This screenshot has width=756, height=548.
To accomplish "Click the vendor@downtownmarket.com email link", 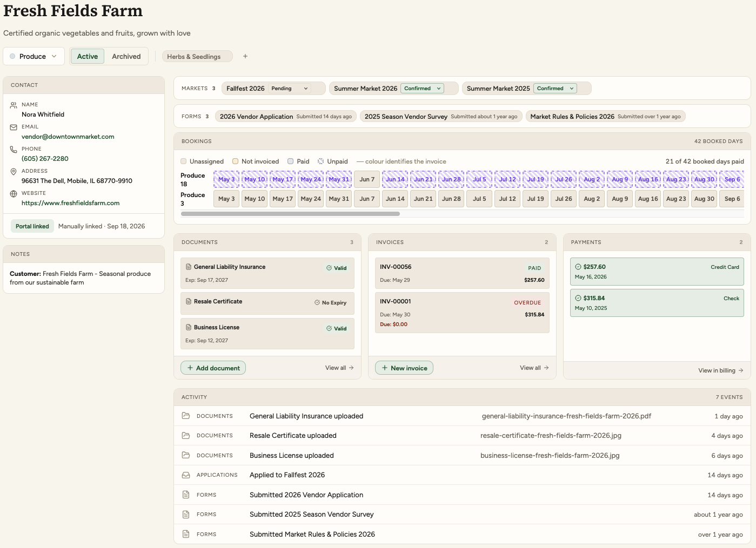I will click(x=68, y=137).
